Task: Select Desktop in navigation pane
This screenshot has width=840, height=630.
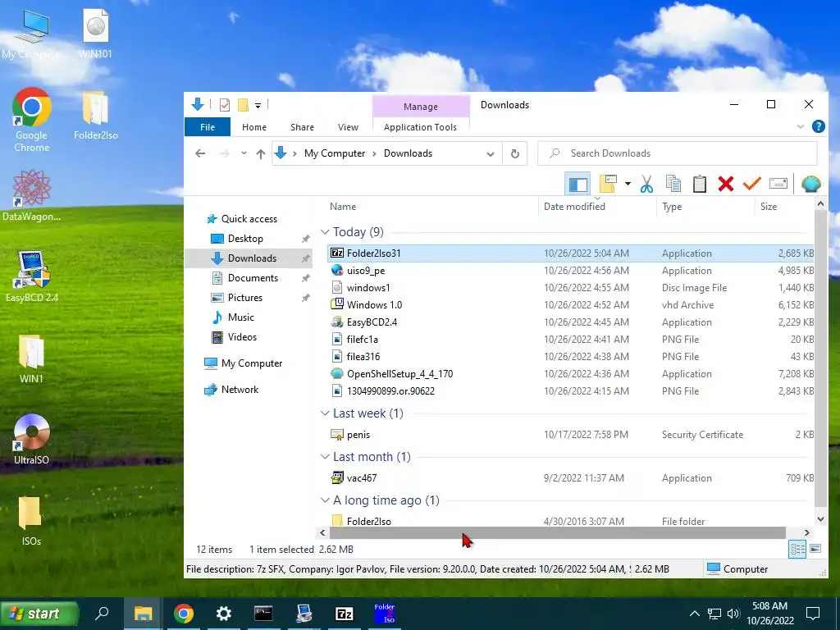Action: 245,239
